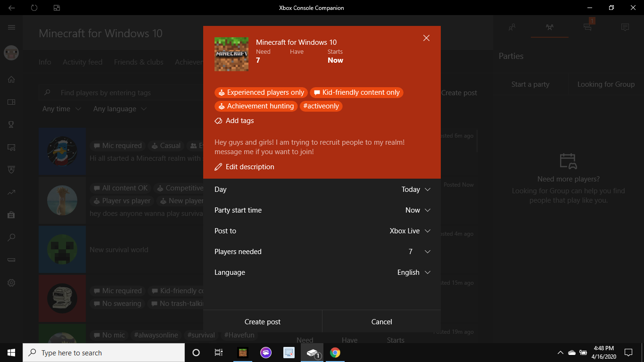Select the Parties icon tab in right panel

tap(550, 27)
